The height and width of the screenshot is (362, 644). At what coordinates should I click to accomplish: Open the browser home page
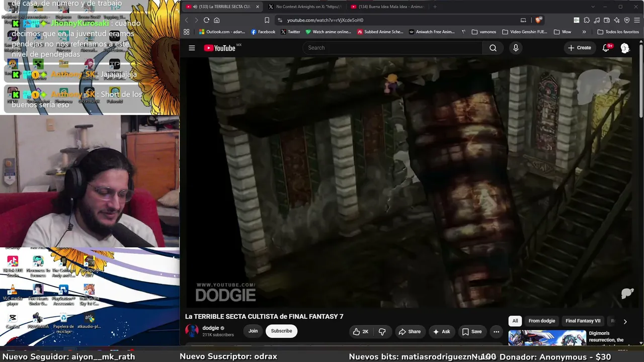click(217, 20)
